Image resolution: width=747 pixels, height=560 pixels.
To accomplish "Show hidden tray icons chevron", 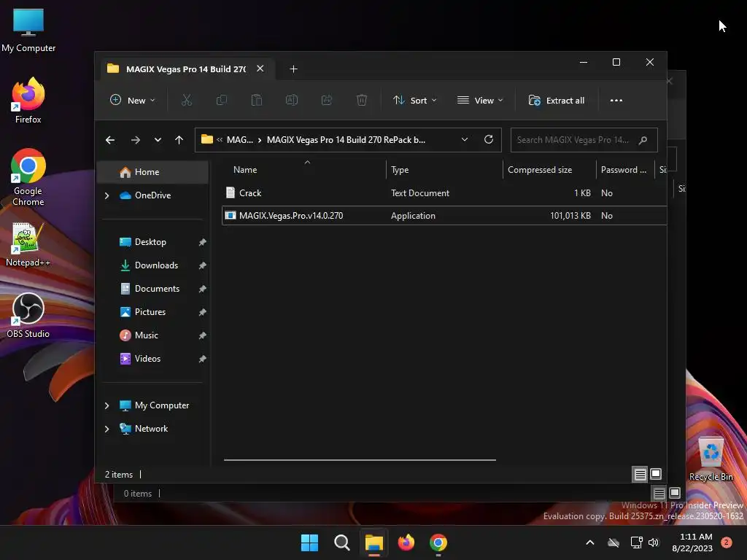I will click(589, 542).
